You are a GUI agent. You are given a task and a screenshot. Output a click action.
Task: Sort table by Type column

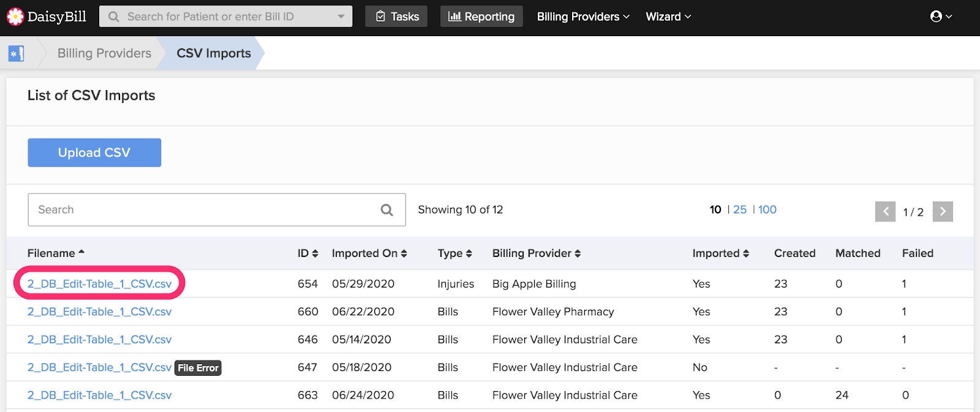tap(454, 253)
